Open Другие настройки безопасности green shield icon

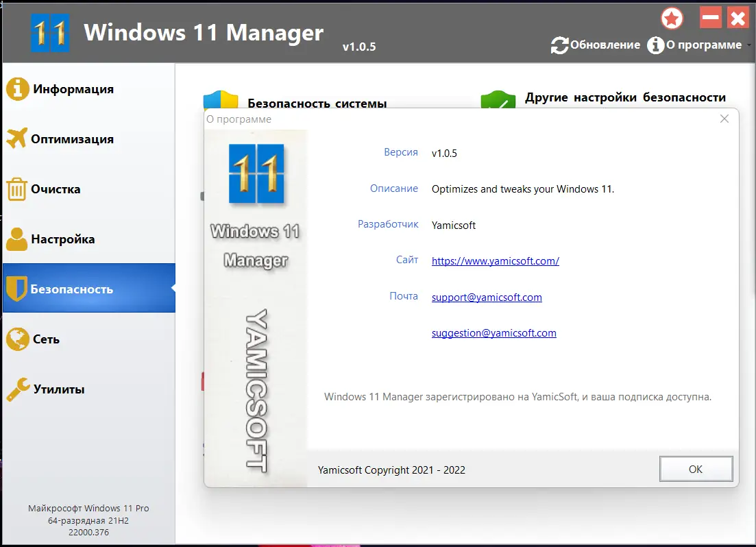(498, 99)
